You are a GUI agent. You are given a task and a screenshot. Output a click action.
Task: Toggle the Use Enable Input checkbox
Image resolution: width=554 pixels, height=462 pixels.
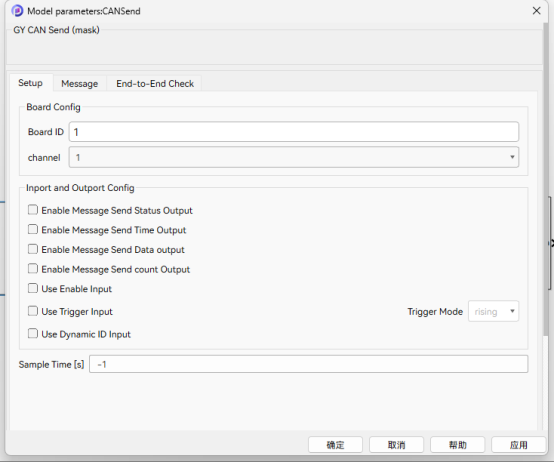(x=33, y=289)
